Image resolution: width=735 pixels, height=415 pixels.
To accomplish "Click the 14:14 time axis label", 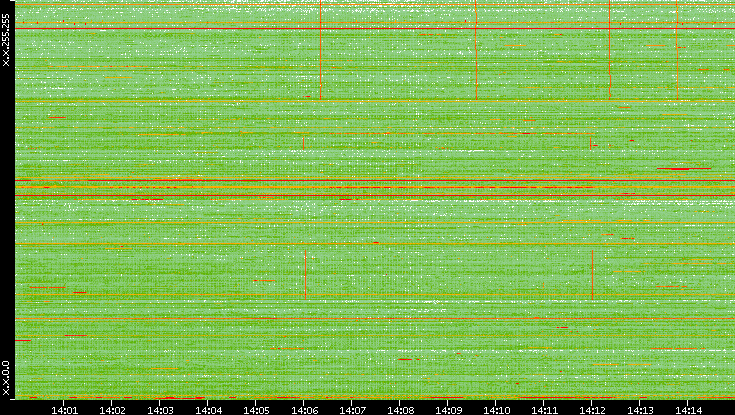I will 688,410.
